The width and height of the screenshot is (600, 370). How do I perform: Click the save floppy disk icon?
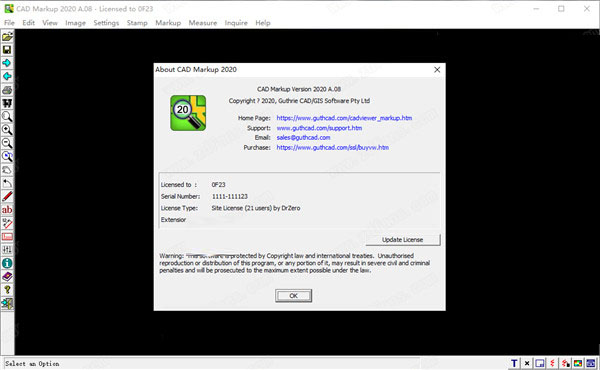7,50
